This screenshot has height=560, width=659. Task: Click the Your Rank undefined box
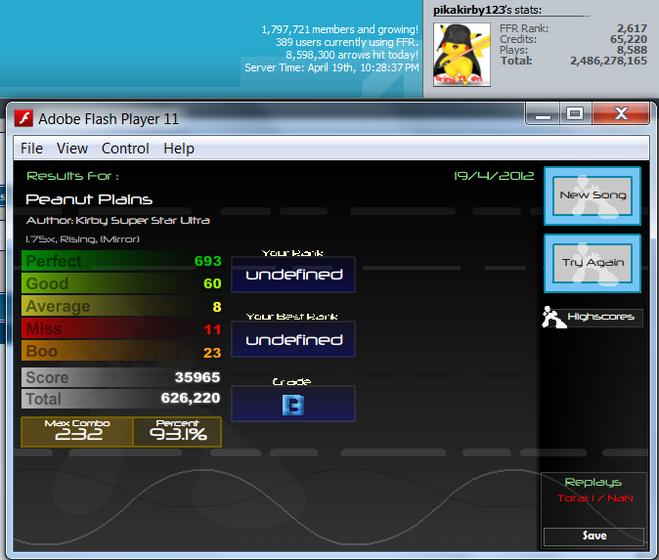pos(293,275)
